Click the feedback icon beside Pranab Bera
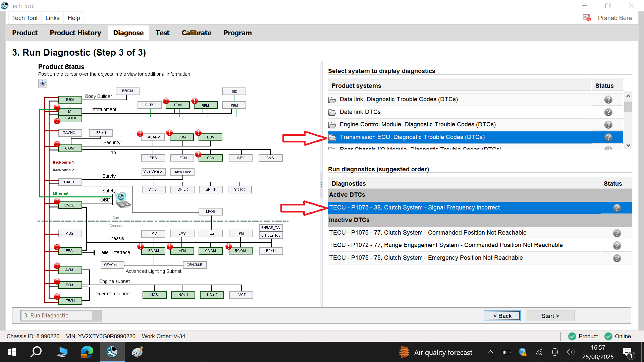Viewport: 644px width, 362px height. tap(587, 18)
